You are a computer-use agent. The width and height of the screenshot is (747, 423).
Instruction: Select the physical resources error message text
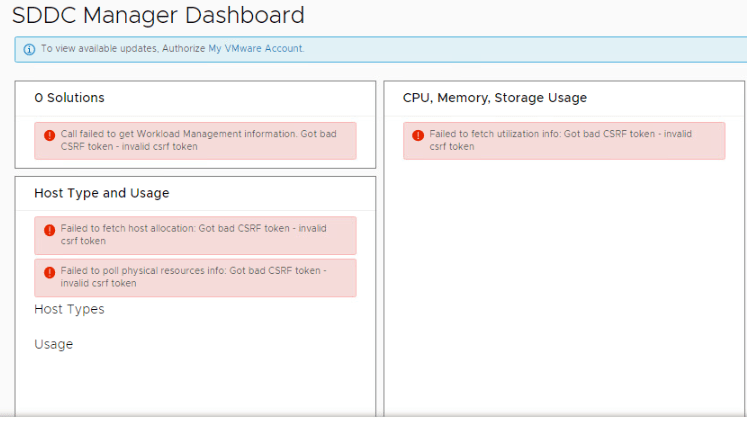[x=190, y=277]
